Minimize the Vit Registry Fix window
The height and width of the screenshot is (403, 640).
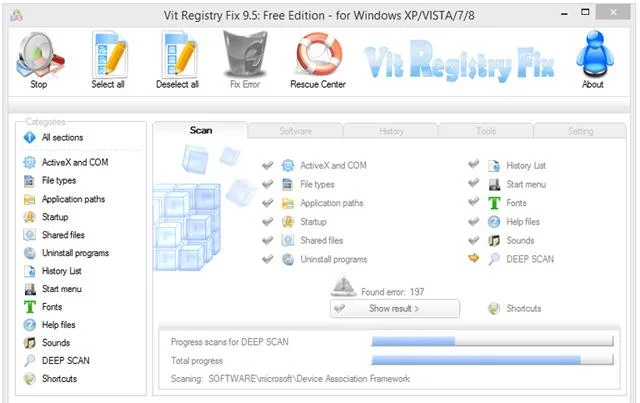(x=564, y=13)
